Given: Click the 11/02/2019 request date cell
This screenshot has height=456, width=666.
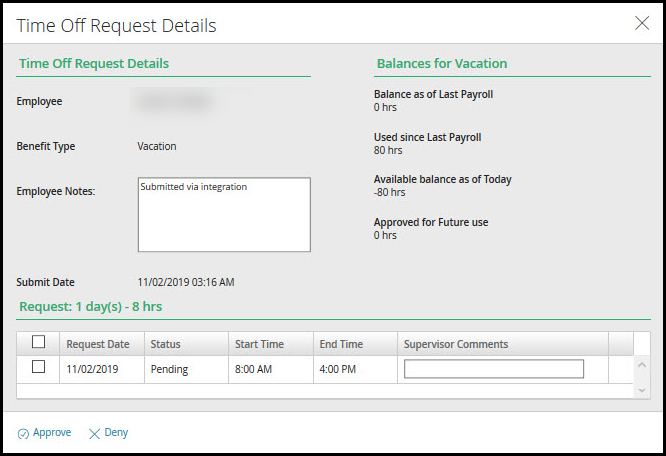Looking at the screenshot, I should pos(92,369).
